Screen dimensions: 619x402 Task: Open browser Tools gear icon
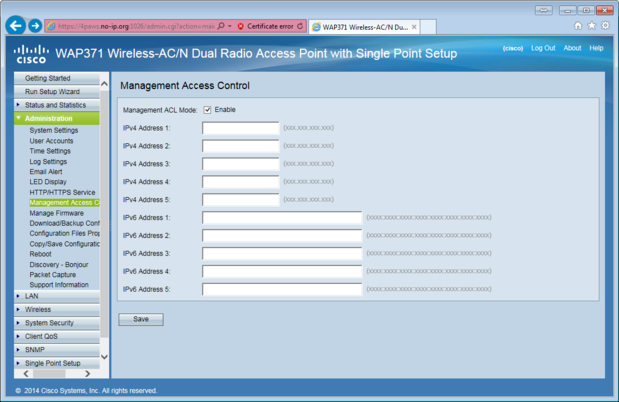click(x=605, y=26)
